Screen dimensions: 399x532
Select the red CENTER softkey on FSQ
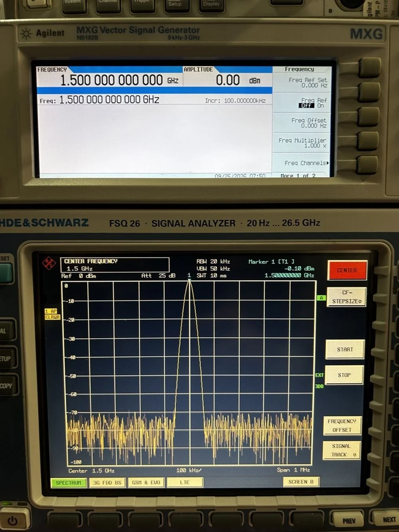tap(347, 270)
